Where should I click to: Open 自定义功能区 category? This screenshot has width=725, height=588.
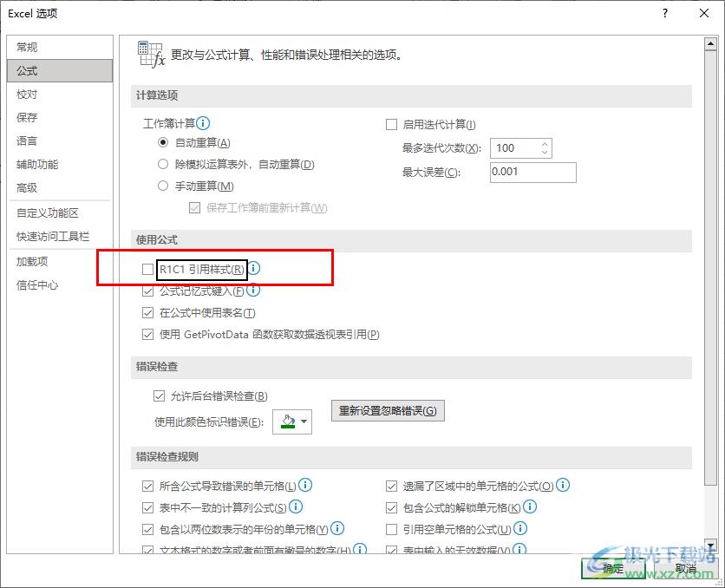pyautogui.click(x=60, y=213)
